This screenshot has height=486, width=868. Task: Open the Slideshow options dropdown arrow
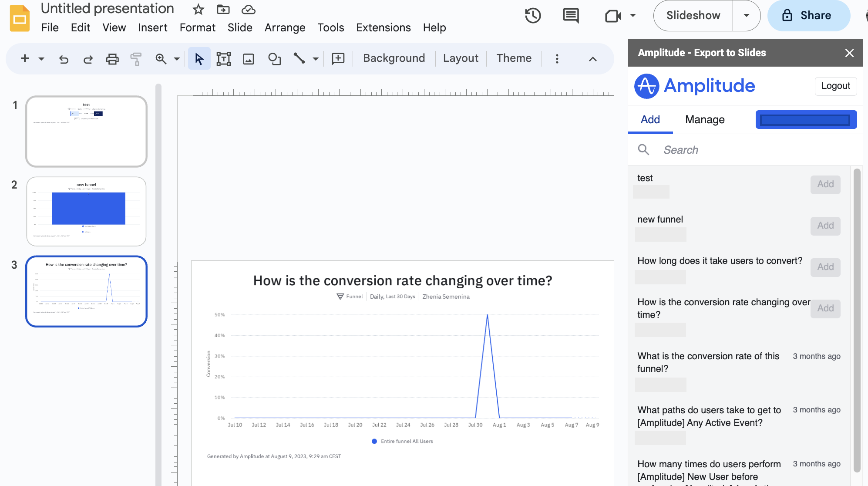click(746, 16)
